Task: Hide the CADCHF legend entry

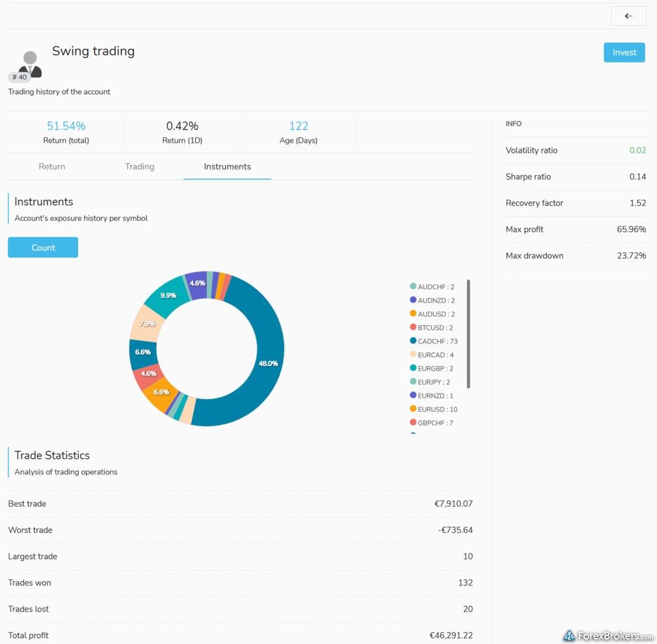Action: pyautogui.click(x=438, y=341)
